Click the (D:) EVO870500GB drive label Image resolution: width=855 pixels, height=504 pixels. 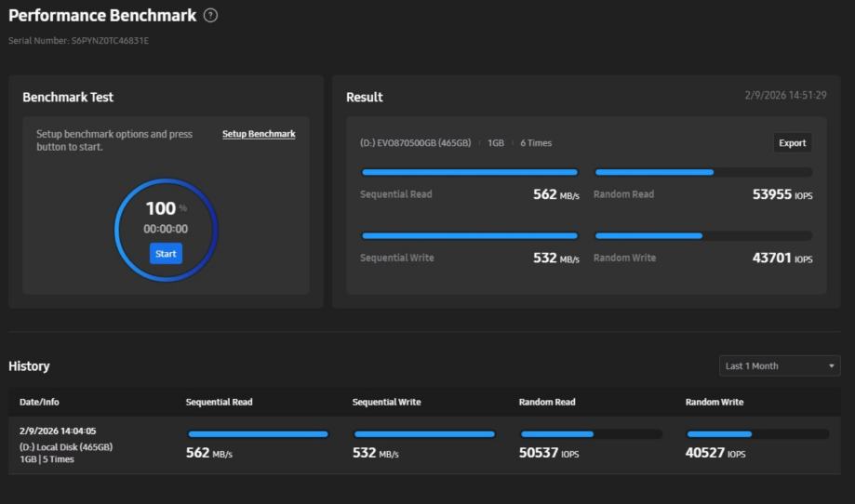pyautogui.click(x=415, y=143)
